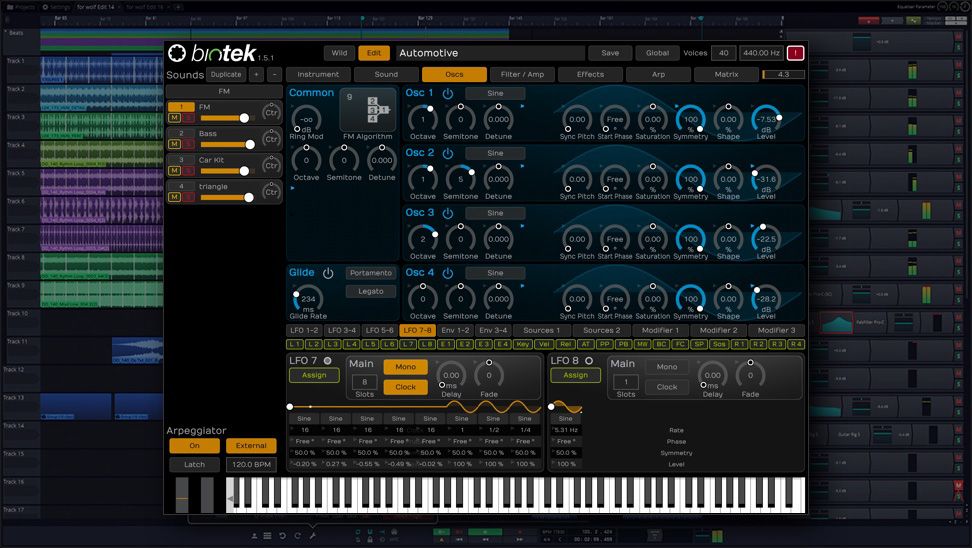Viewport: 972px width, 548px height.
Task: Open the FM category dropdown under Sounds
Action: point(224,92)
